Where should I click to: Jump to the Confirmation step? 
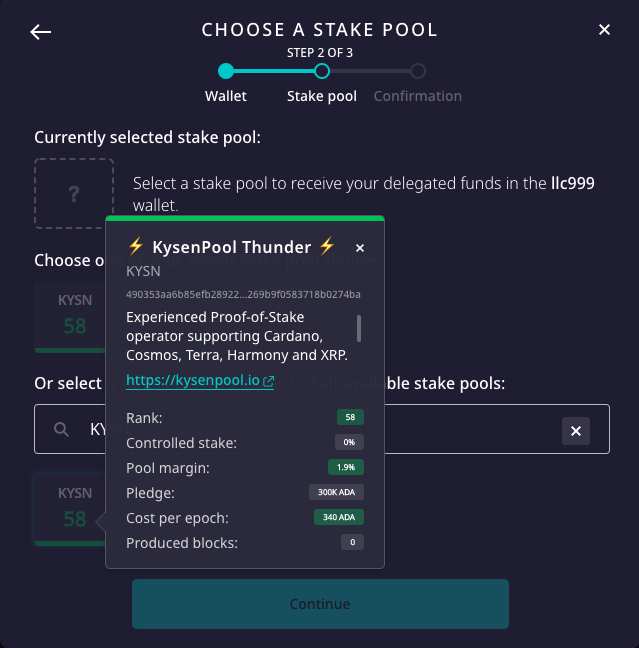coord(418,71)
